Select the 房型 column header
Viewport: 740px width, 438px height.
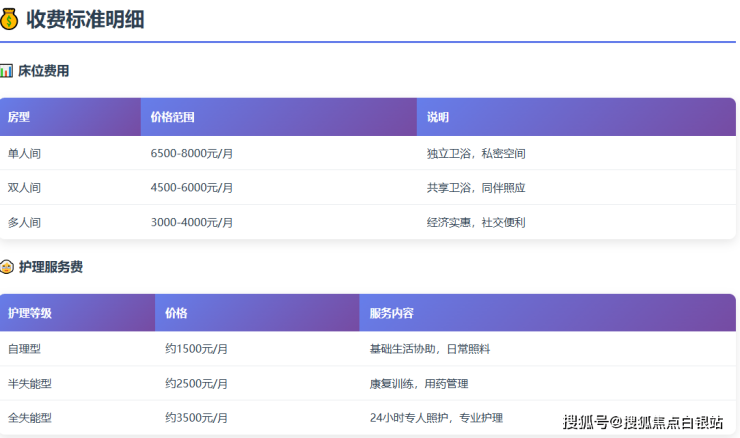[x=19, y=117]
